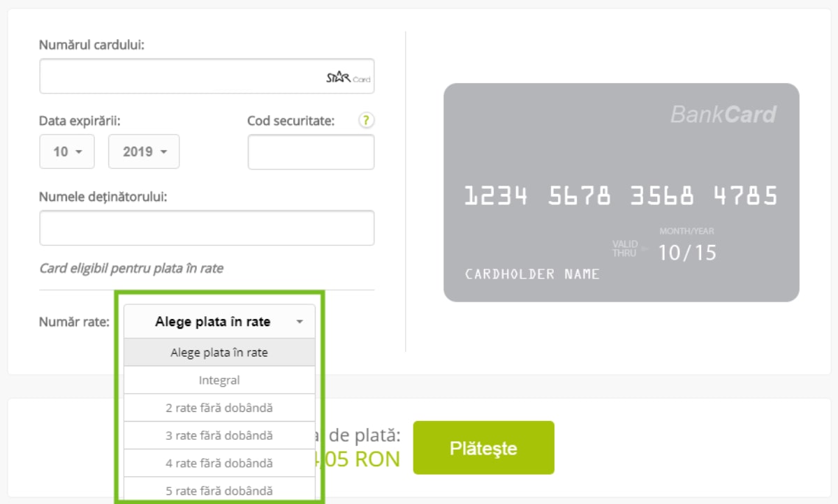Open the expiration month dropdown showing 10

66,151
